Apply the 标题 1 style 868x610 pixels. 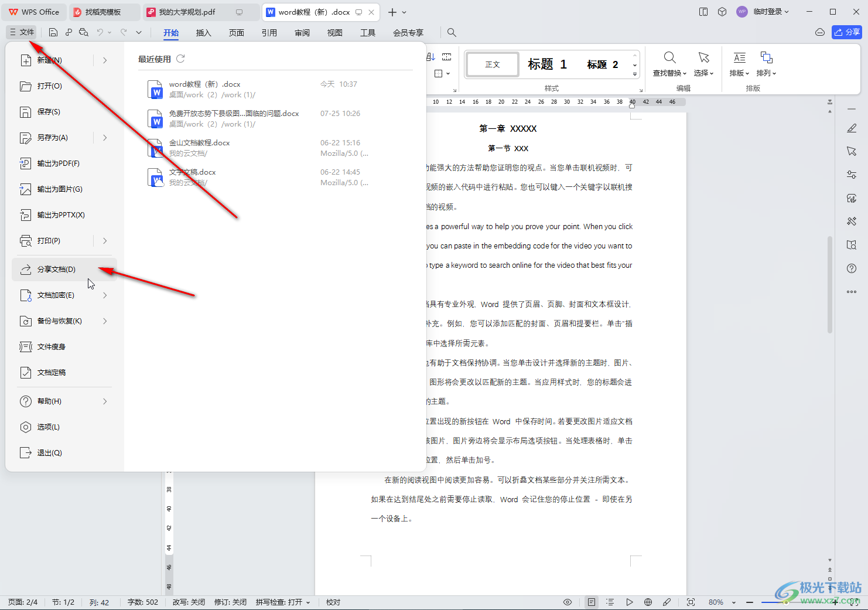coord(547,64)
